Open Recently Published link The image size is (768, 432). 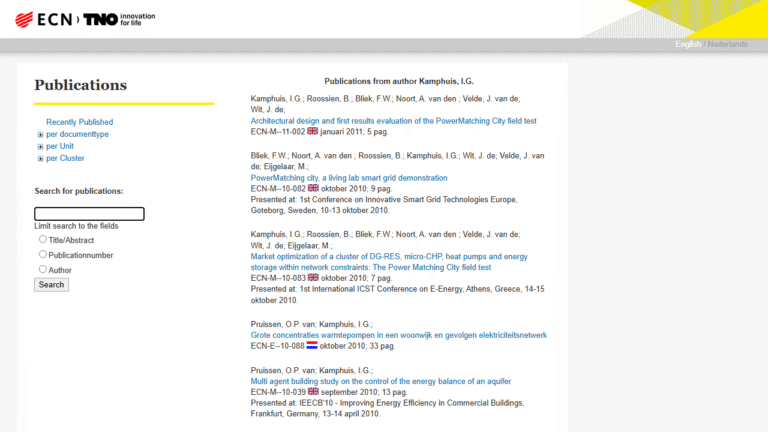tap(79, 122)
